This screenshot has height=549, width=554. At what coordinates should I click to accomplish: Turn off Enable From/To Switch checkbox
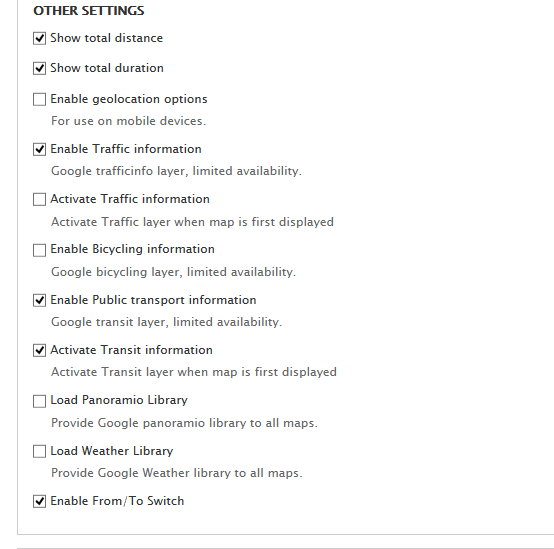point(39,501)
